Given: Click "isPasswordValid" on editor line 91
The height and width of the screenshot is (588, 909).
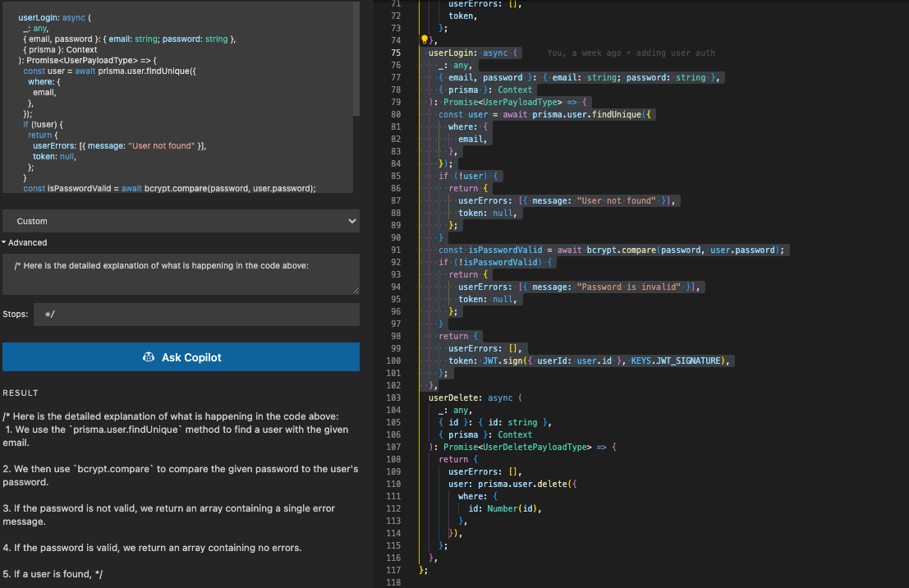Looking at the screenshot, I should tap(506, 250).
